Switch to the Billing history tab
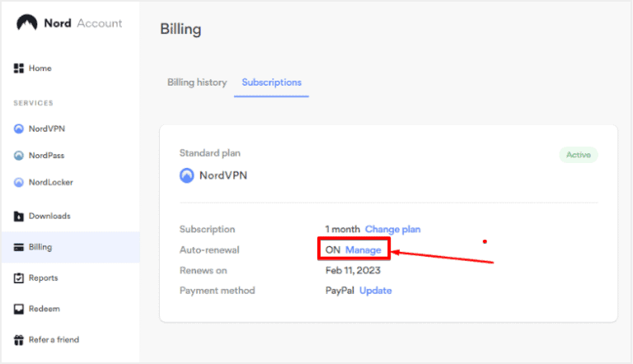Image resolution: width=633 pixels, height=364 pixels. 197,82
